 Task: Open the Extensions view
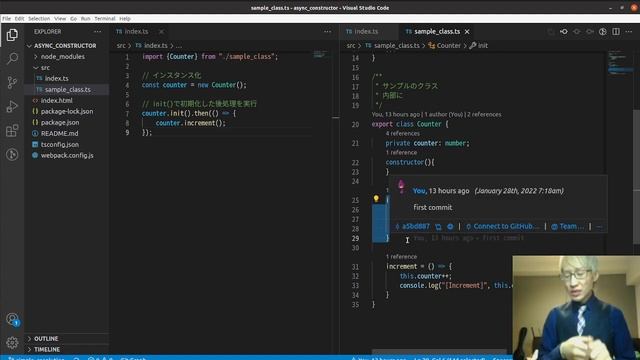pos(12,131)
